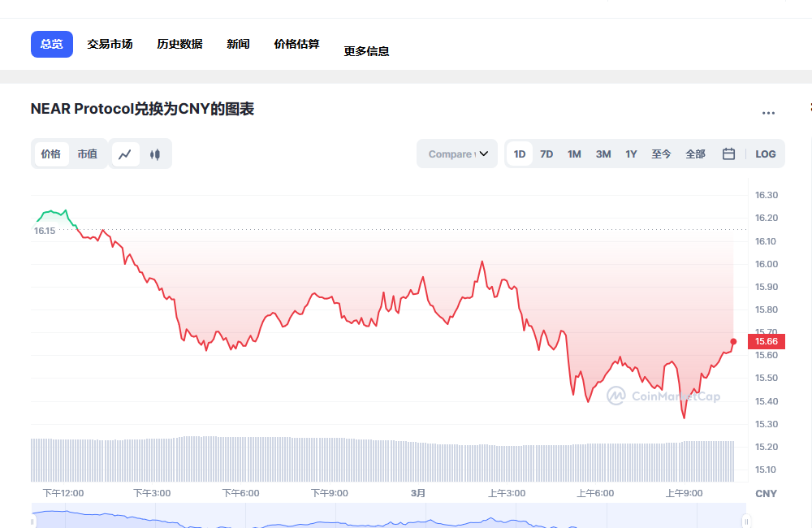Select the 1D time range
Viewport: 812px width, 528px height.
pyautogui.click(x=520, y=154)
